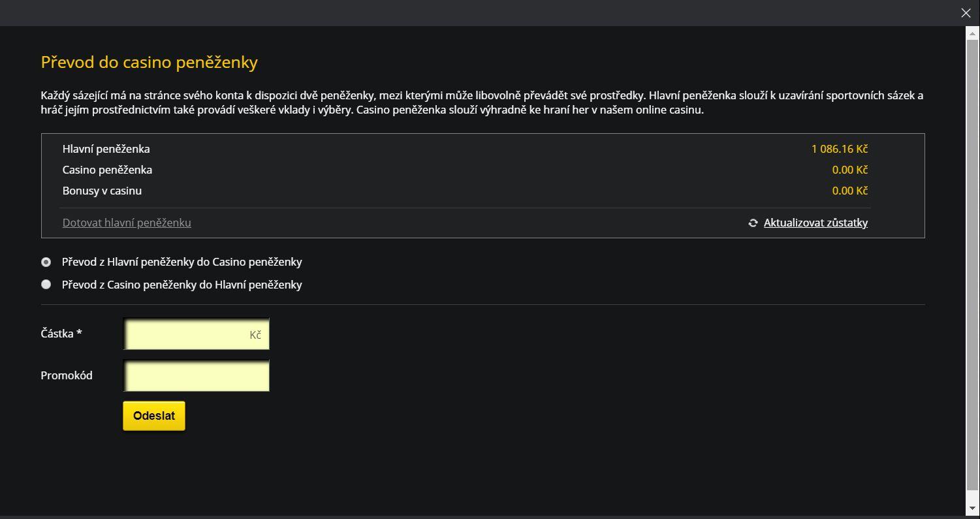Image resolution: width=980 pixels, height=519 pixels.
Task: Click the 'Převod do casino peněženky' heading
Action: pos(149,62)
